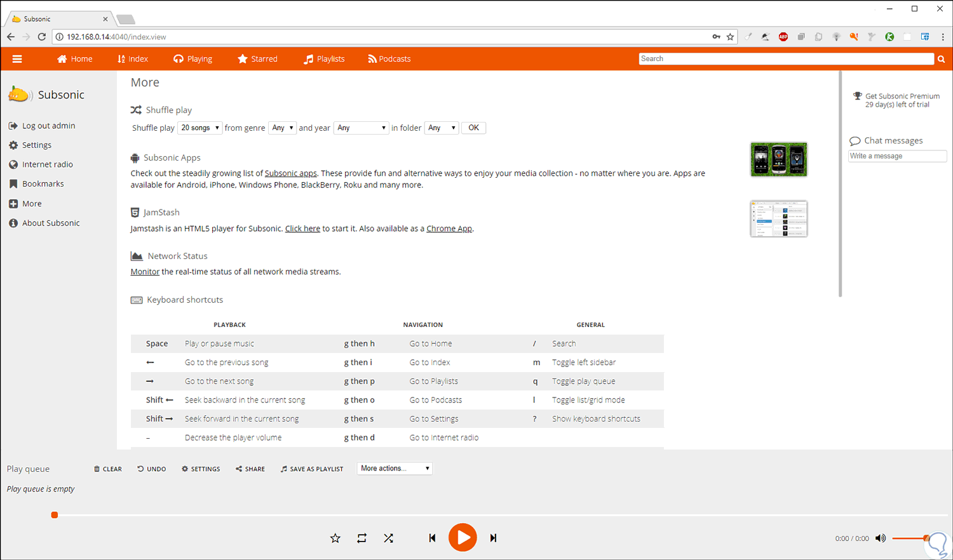Share the play queue
This screenshot has height=560, width=953.
(x=250, y=469)
